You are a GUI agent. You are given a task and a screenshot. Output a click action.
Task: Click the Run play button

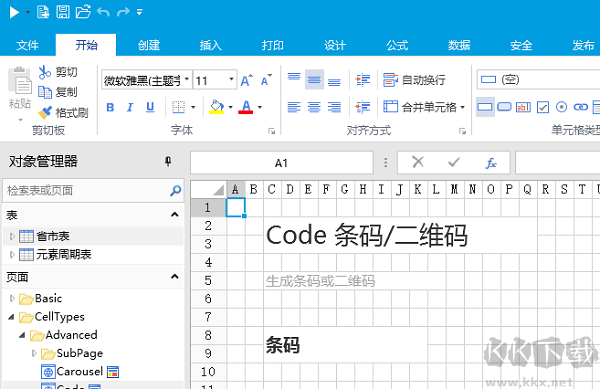coord(14,12)
